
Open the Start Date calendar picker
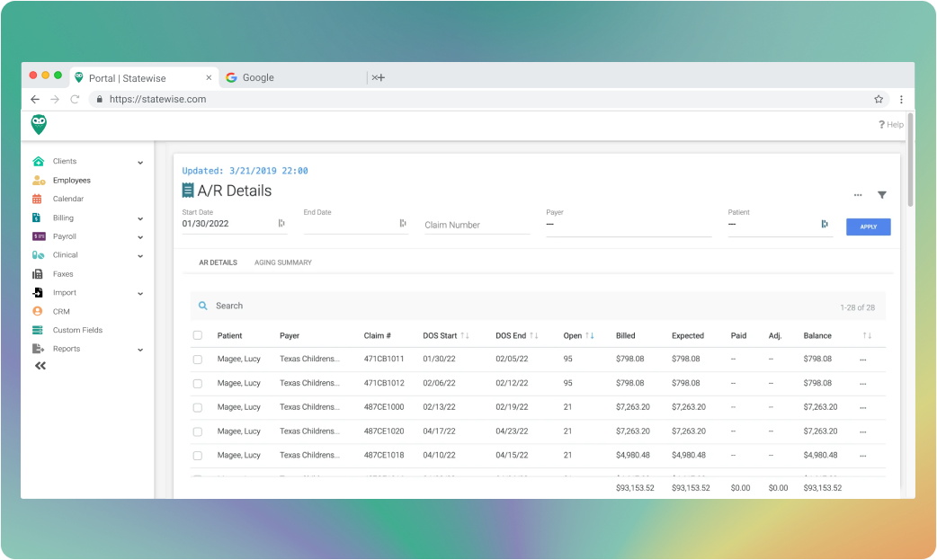[x=281, y=223]
